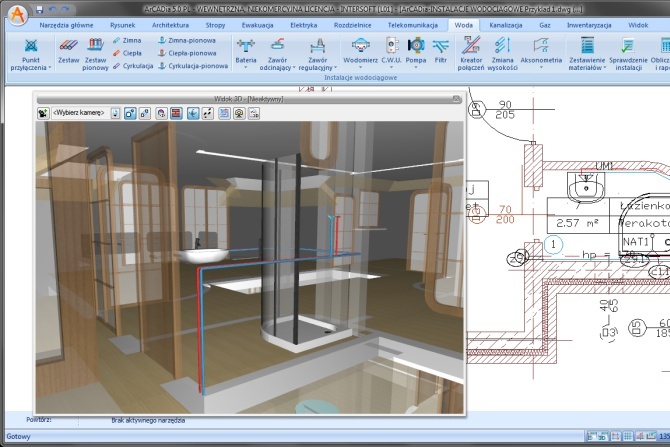Run Sprawdzenie instalacji check
This screenshot has width=670, height=447.
[x=628, y=54]
